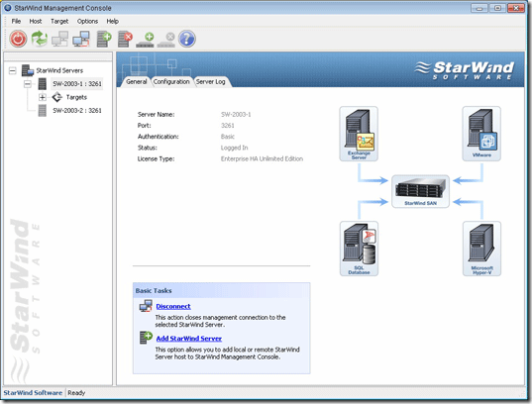Open the File menu
The image size is (532, 404).
pos(16,21)
